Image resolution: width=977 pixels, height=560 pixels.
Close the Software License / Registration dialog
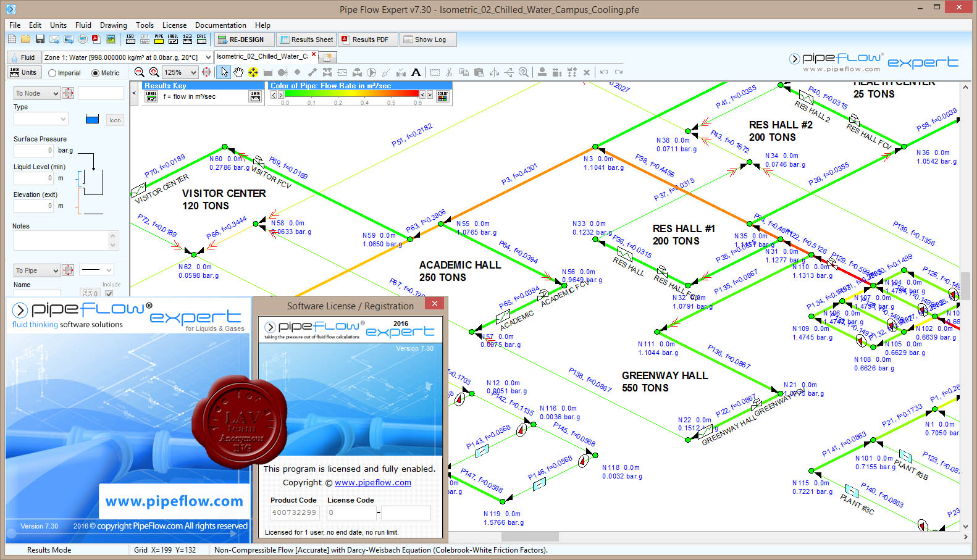pyautogui.click(x=434, y=303)
